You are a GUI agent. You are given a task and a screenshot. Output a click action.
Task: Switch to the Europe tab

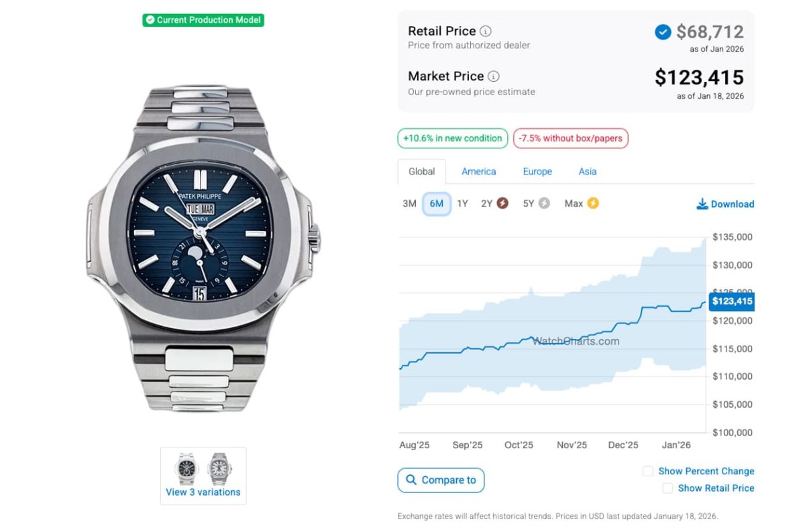click(537, 171)
